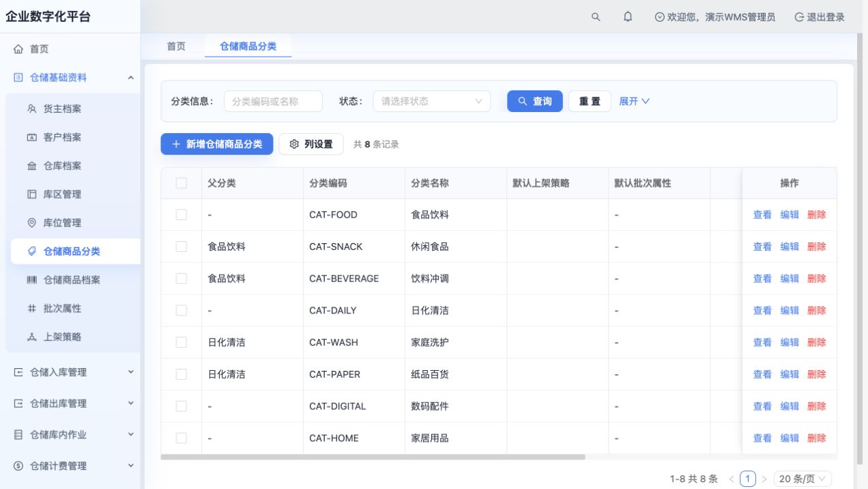The width and height of the screenshot is (868, 489).
Task: Click the 上架策略 hierarchy icon
Action: click(31, 337)
